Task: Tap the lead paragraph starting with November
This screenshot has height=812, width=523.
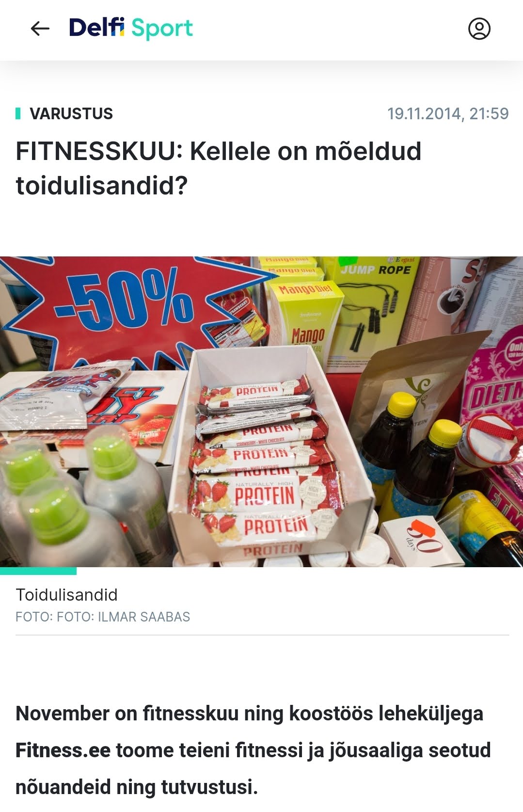Action: (253, 750)
